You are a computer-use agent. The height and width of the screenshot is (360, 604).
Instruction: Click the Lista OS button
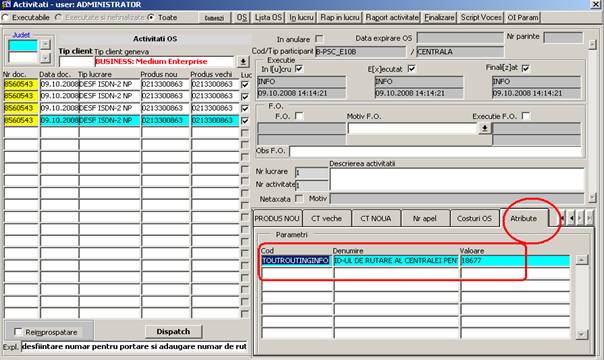[x=268, y=18]
